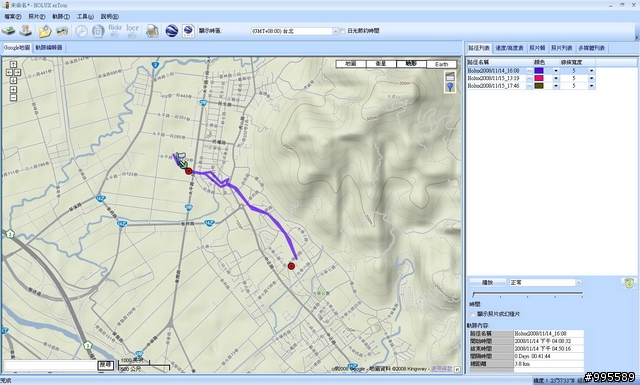Click the greyed save-disk toolbar icon
The width and height of the screenshot is (640, 385).
coord(98,31)
